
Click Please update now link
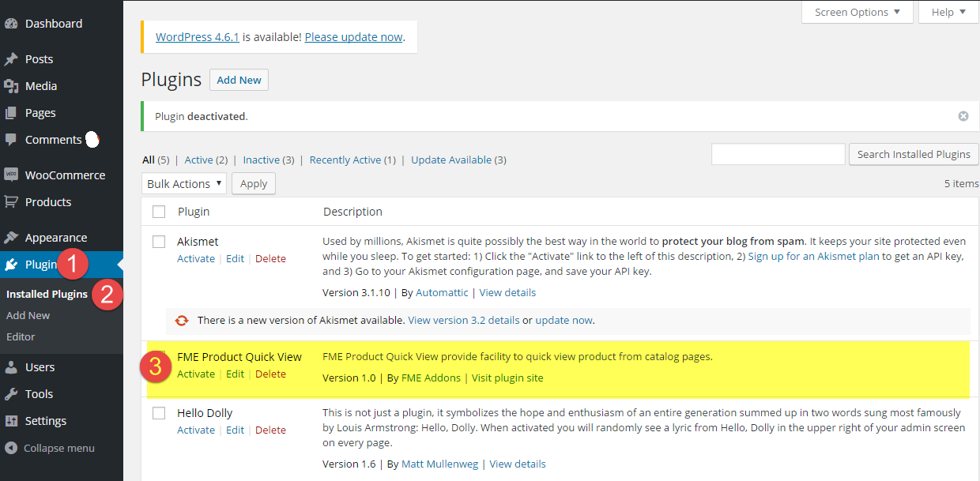(x=353, y=36)
